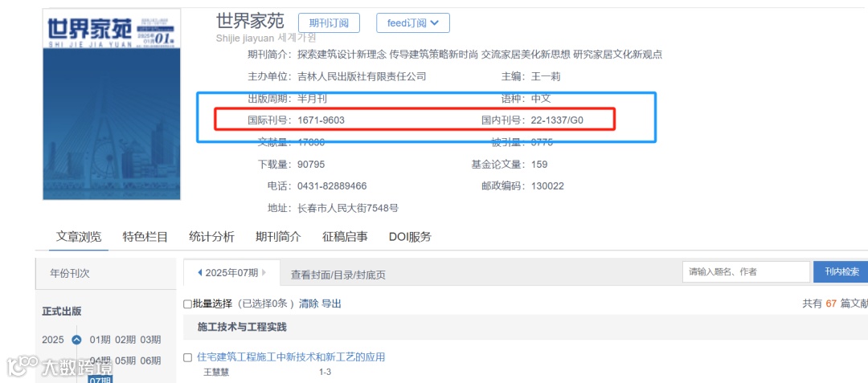
Task: Click the 正式出版 section label
Action: coord(61,312)
